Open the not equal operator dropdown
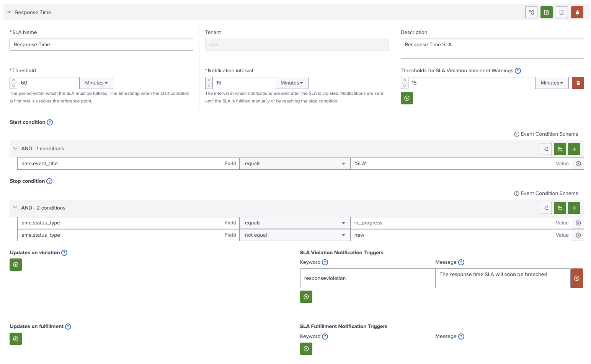Image resolution: width=591 pixels, height=364 pixels. coord(294,235)
